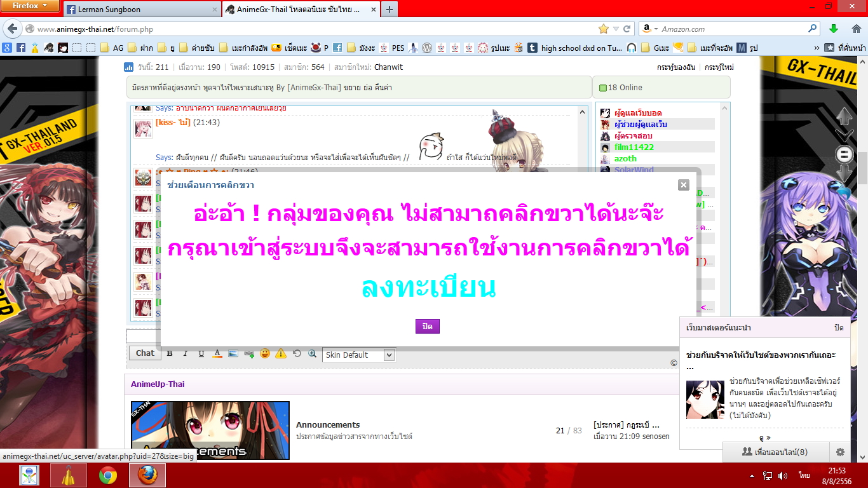Open the chat font color picker

click(x=217, y=354)
